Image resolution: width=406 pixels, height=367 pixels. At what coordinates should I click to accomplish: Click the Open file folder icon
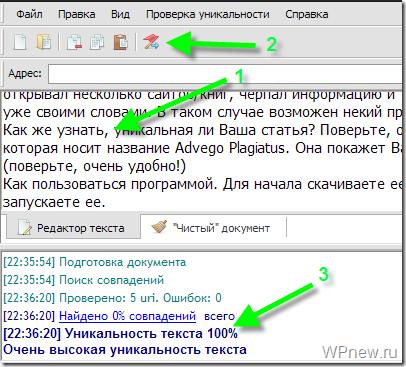pos(44,42)
